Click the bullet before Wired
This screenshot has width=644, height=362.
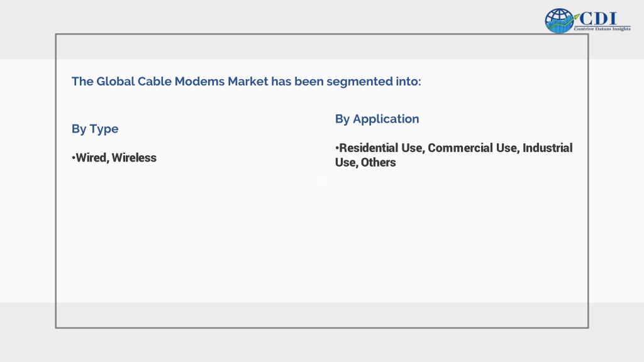coord(74,158)
